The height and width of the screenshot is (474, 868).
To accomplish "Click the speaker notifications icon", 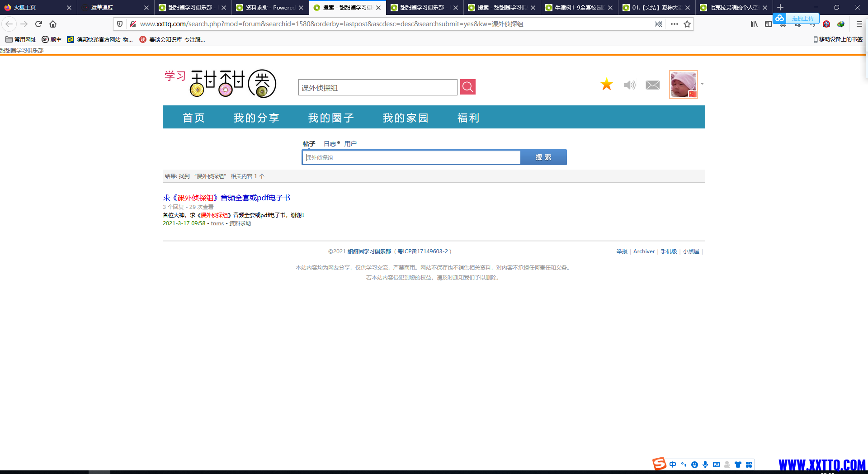I will [x=630, y=85].
